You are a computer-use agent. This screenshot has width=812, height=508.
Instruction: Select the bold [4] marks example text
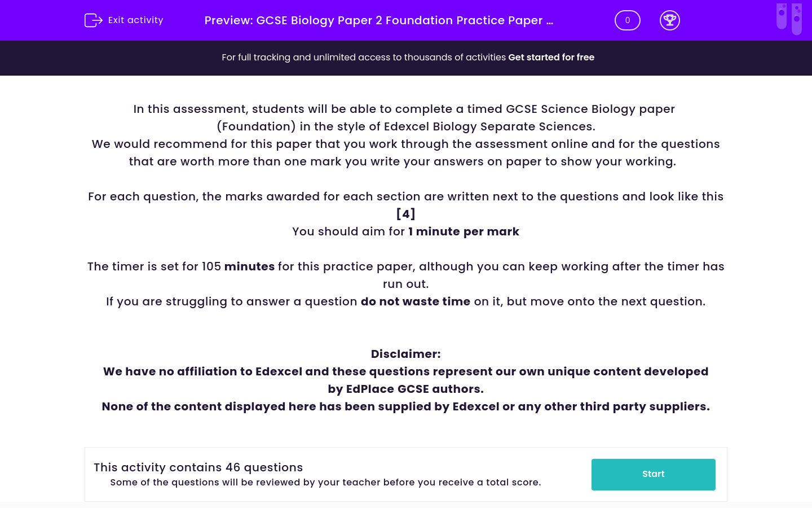click(x=405, y=214)
